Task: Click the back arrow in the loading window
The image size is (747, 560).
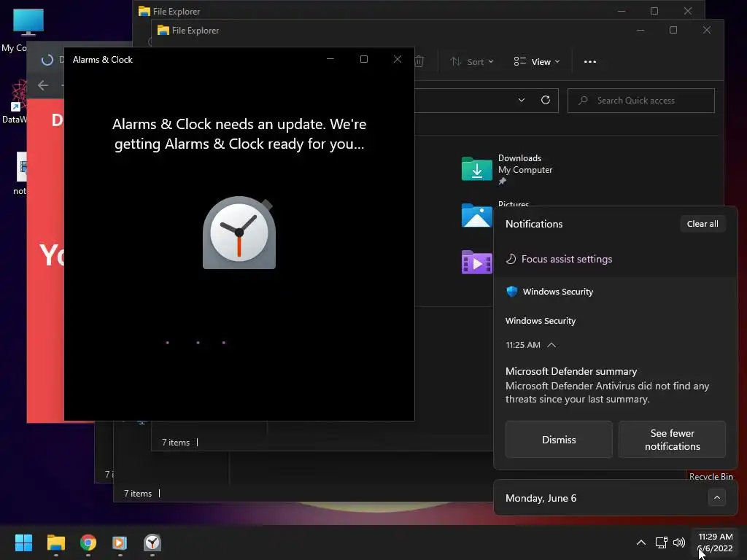Action: click(x=43, y=85)
